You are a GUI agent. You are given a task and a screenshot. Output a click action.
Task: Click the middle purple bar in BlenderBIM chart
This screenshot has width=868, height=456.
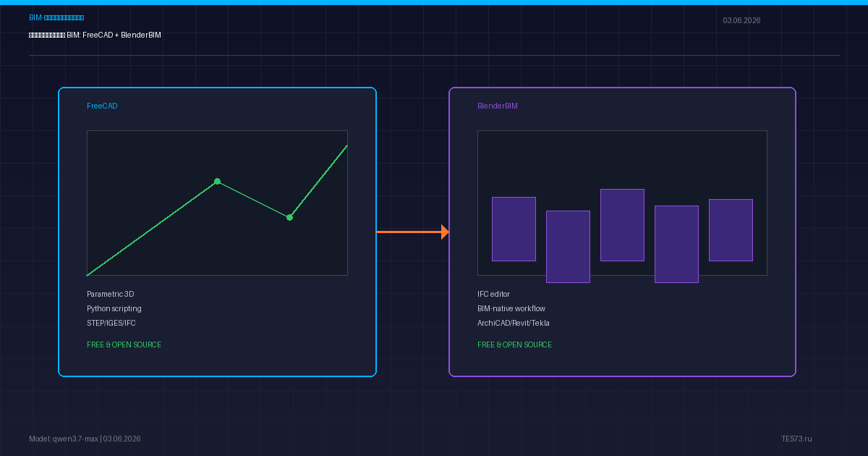click(x=622, y=225)
